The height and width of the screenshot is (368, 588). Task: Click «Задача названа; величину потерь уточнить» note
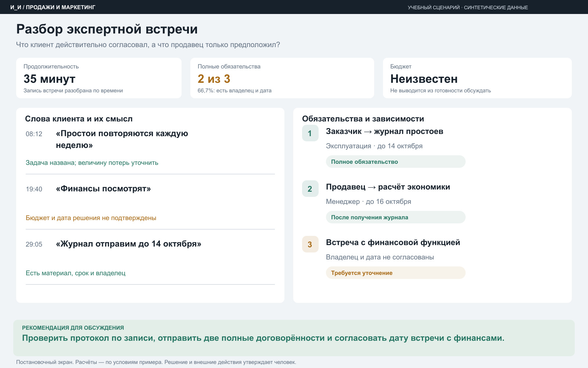pos(92,163)
